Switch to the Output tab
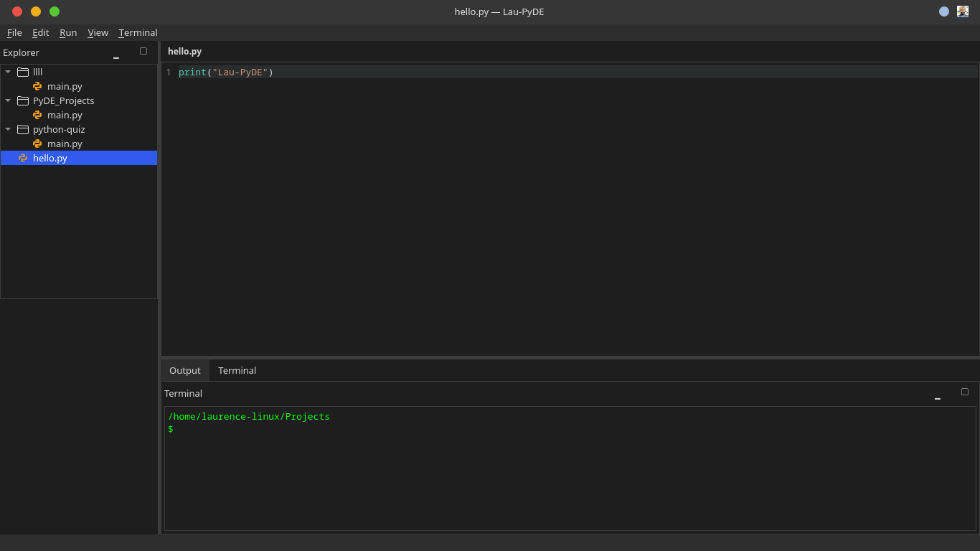 [185, 370]
